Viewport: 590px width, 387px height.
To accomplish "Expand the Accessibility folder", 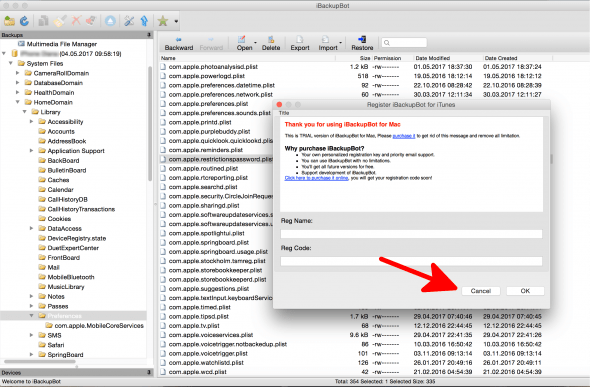I will pos(32,121).
